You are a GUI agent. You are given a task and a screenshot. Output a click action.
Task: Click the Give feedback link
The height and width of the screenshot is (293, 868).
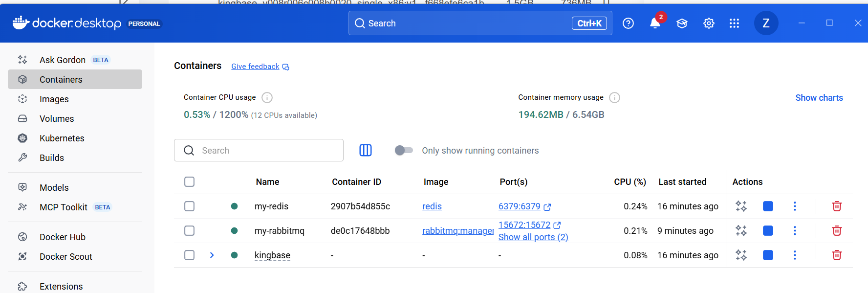(260, 67)
